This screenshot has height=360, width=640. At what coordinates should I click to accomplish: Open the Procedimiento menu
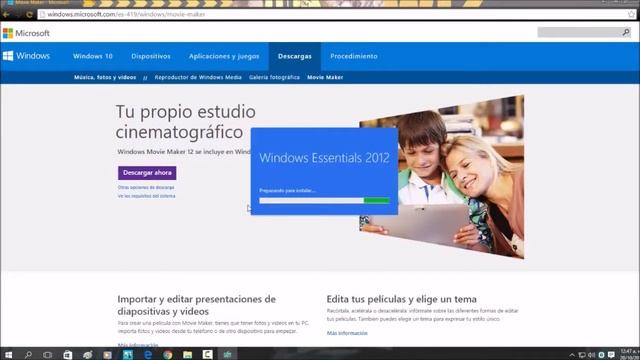[354, 56]
